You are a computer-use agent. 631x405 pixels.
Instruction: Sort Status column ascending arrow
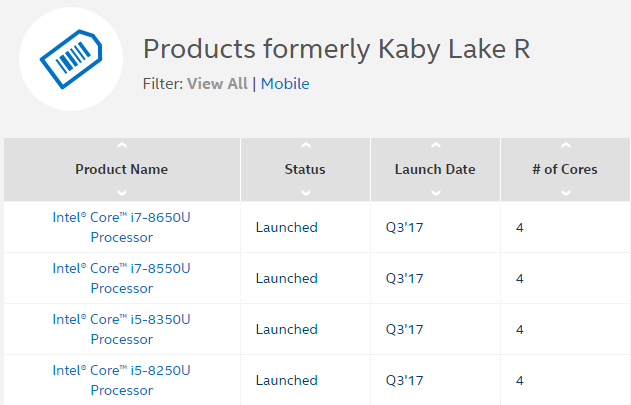(305, 147)
